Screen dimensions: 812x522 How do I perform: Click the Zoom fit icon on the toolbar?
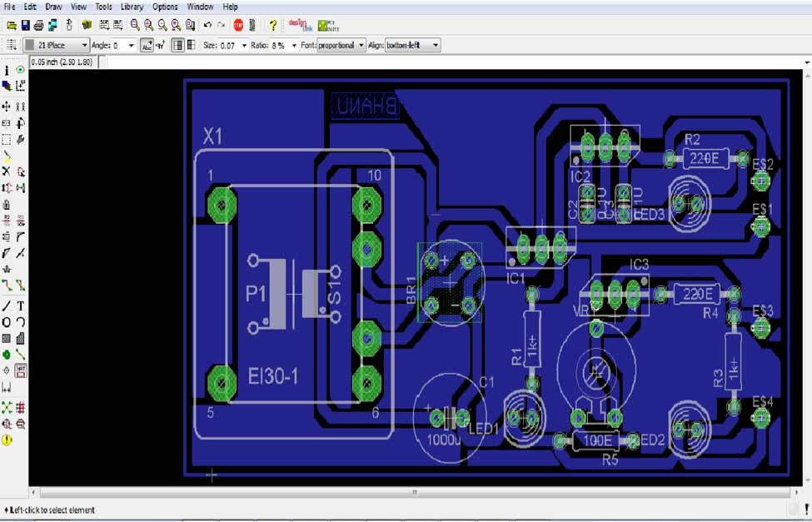click(135, 24)
